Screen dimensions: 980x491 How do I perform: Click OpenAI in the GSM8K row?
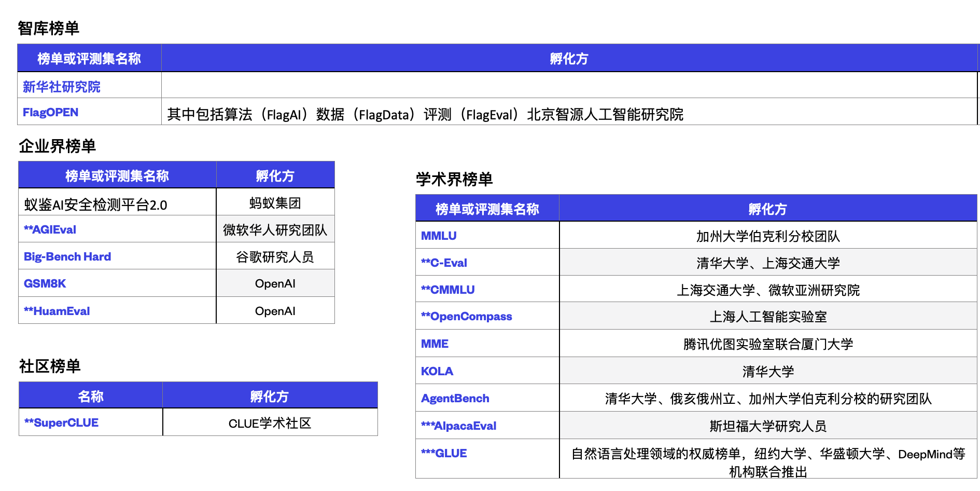click(275, 283)
